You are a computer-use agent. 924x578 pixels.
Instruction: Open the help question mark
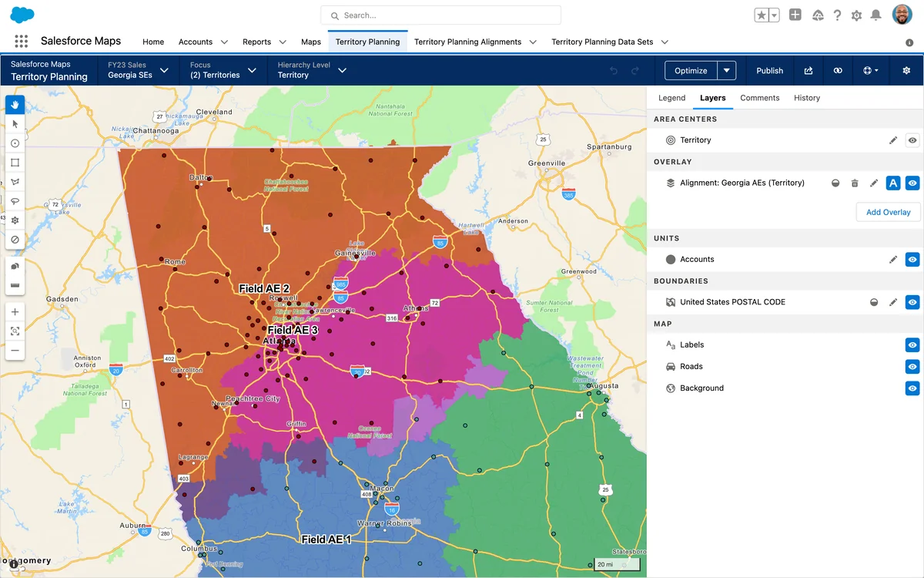point(837,15)
